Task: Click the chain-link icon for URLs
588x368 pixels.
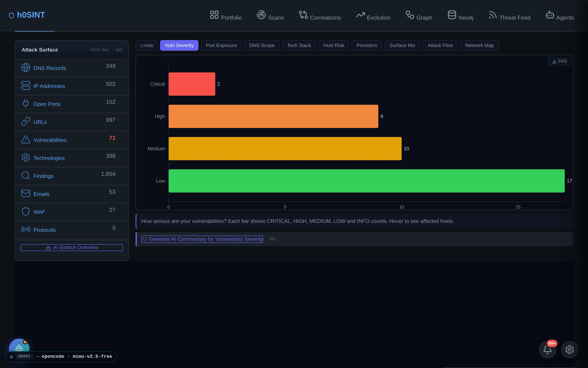Action: 26,121
